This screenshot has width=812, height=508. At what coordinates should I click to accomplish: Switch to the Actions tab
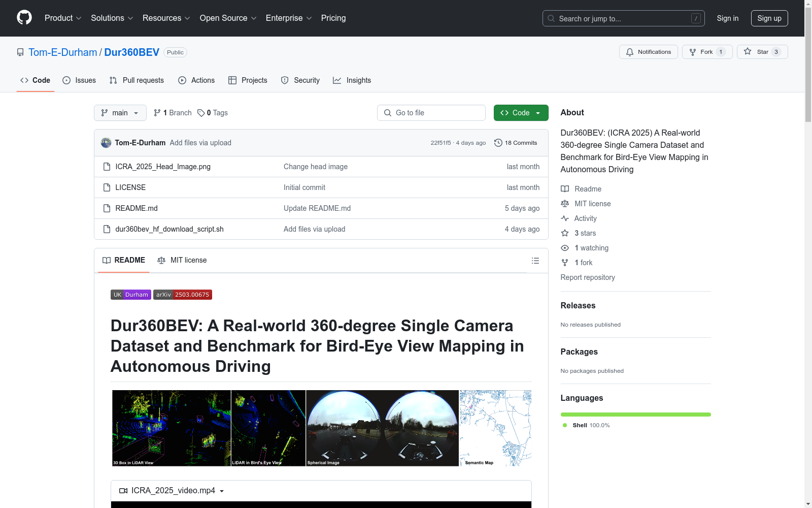(196, 80)
